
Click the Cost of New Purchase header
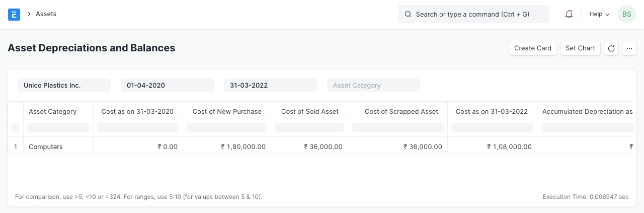point(227,111)
